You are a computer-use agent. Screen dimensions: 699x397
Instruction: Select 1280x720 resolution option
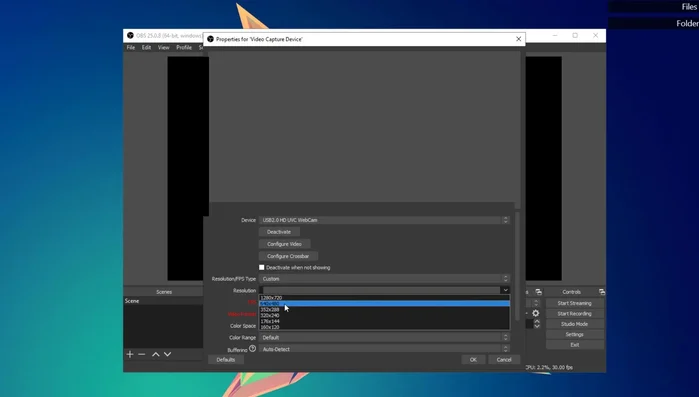(384, 298)
